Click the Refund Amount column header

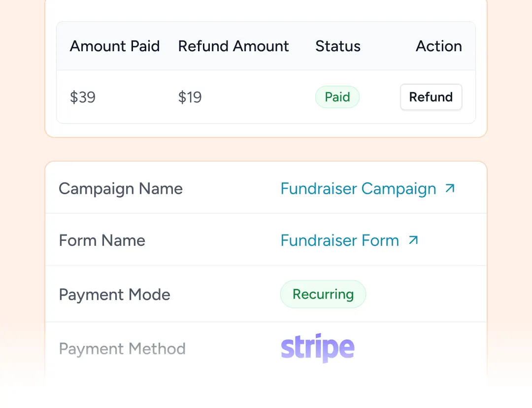click(x=233, y=46)
